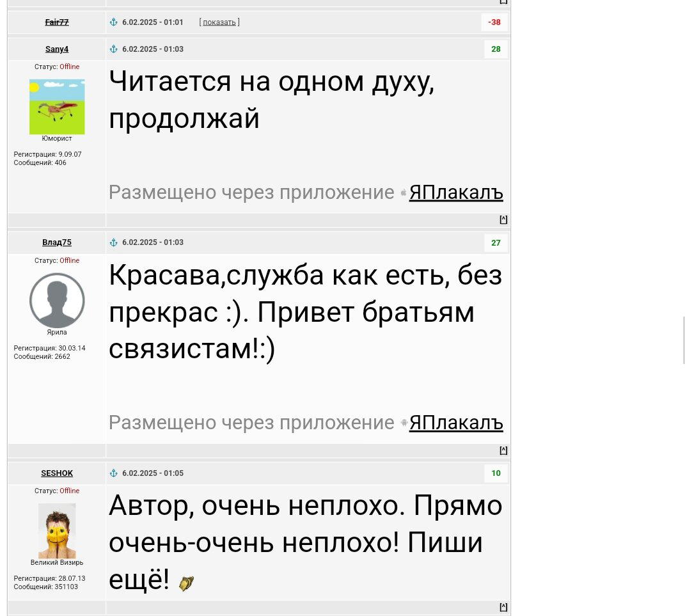Click 'Регистрация: 9.09.07' under Sany4
This screenshot has height=616, width=685.
[x=47, y=154]
